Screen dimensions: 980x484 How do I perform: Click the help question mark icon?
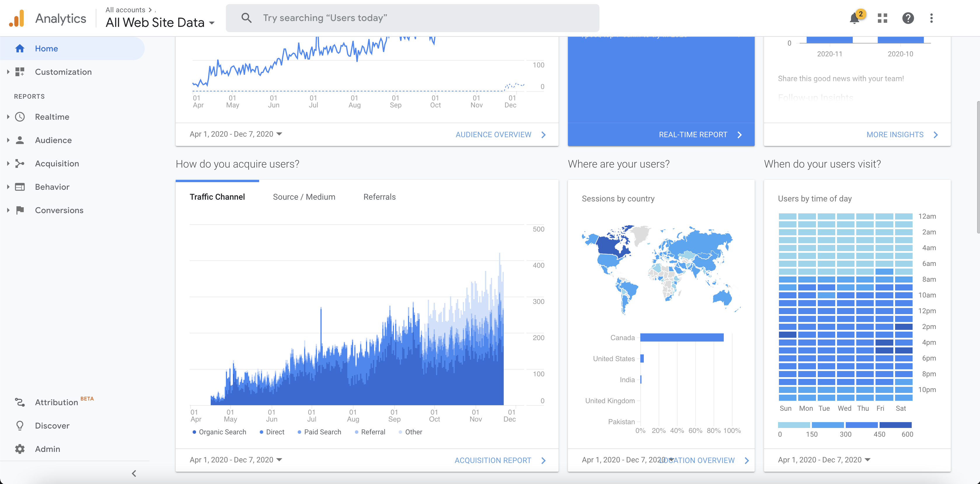coord(908,18)
